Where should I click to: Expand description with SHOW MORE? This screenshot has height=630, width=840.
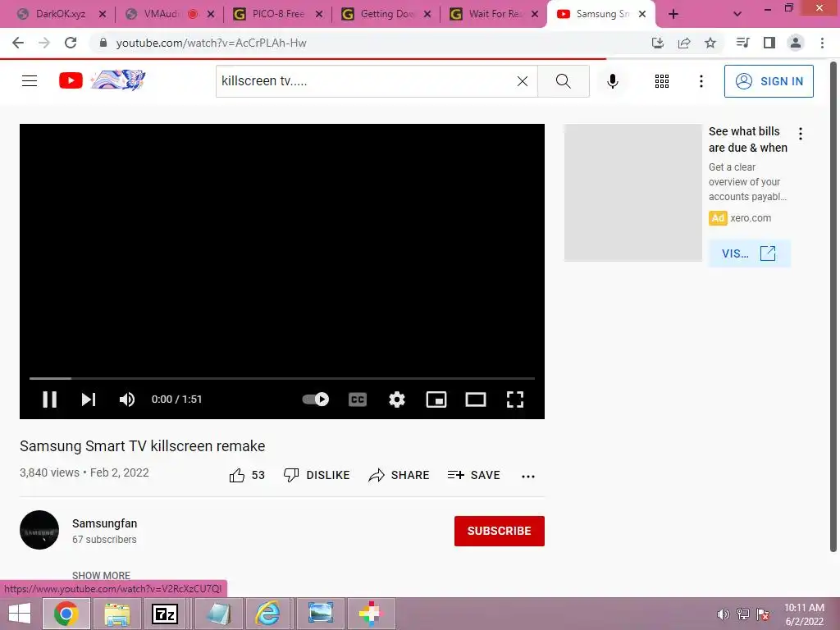tap(101, 575)
